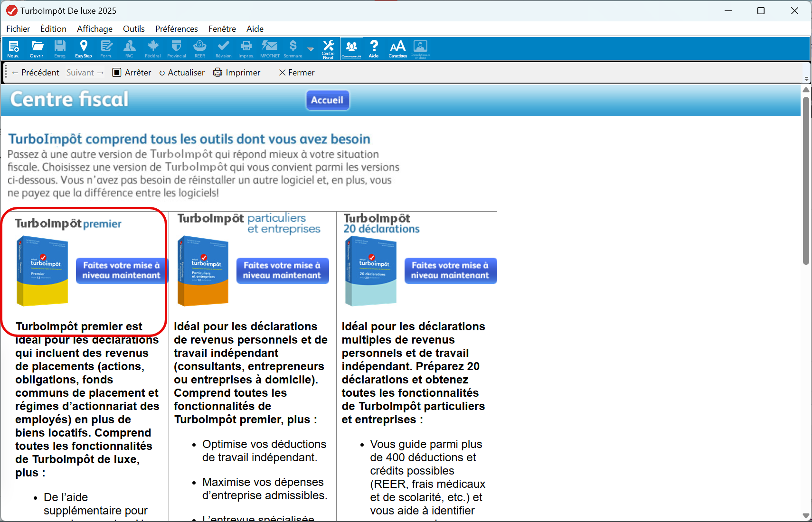Open the Fichier menu

tap(18, 29)
